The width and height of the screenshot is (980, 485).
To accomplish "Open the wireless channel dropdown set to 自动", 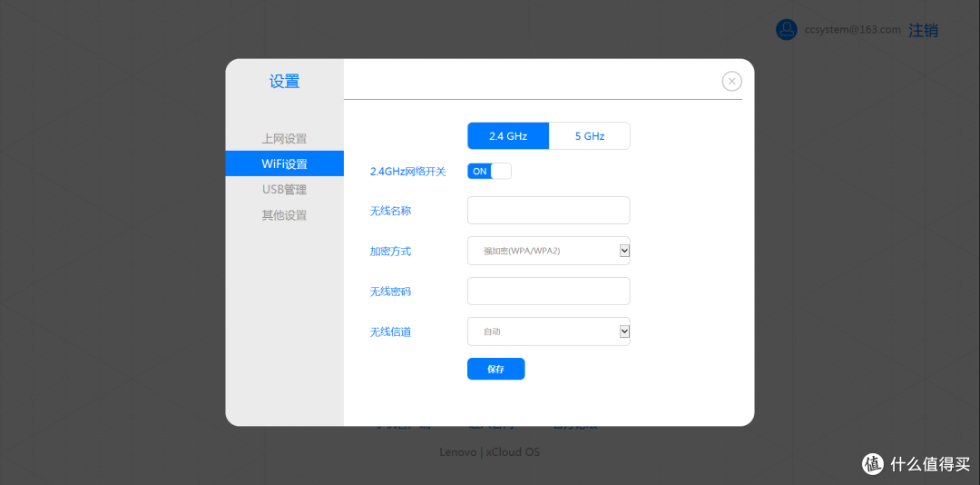I will (x=549, y=332).
